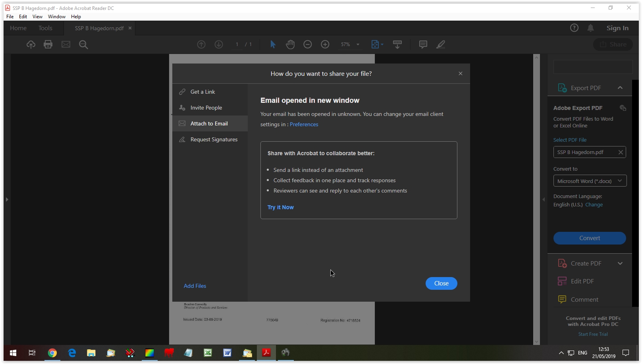The width and height of the screenshot is (642, 364).
Task: Click the upload to cloud icon
Action: pyautogui.click(x=31, y=44)
